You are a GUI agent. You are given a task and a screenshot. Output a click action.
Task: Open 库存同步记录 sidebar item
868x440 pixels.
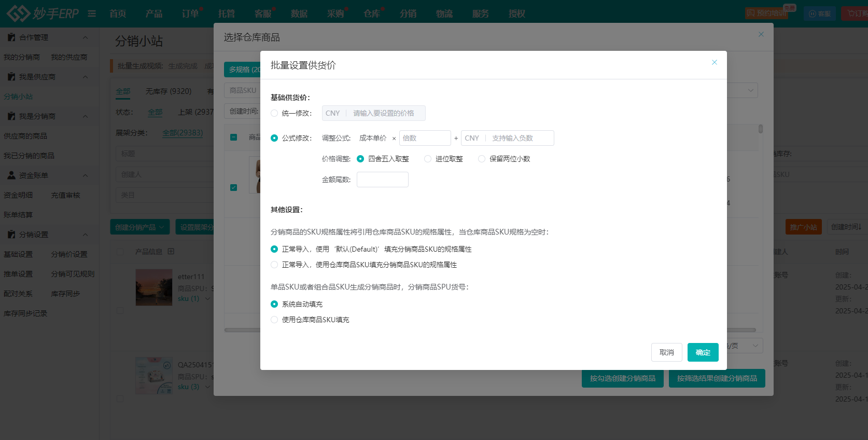[x=25, y=313]
